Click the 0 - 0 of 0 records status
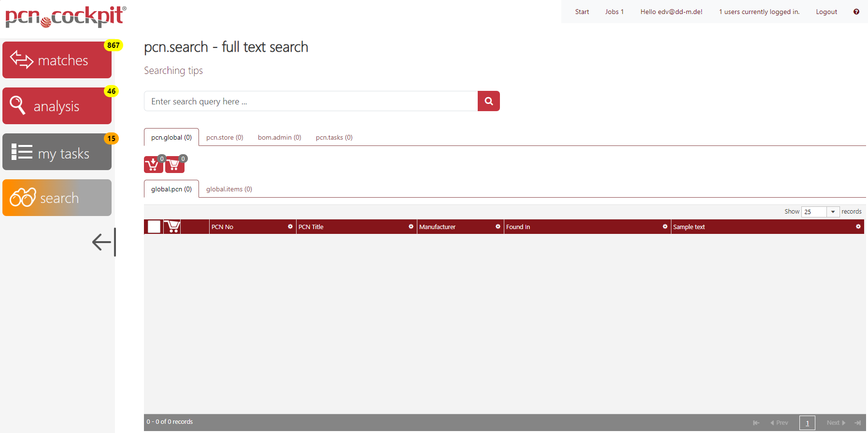This screenshot has height=433, width=868. [x=170, y=422]
